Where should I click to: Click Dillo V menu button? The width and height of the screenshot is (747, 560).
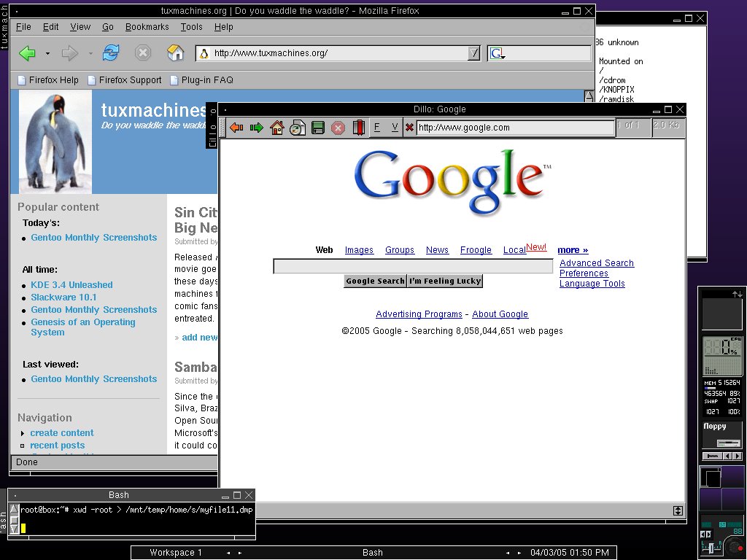395,128
